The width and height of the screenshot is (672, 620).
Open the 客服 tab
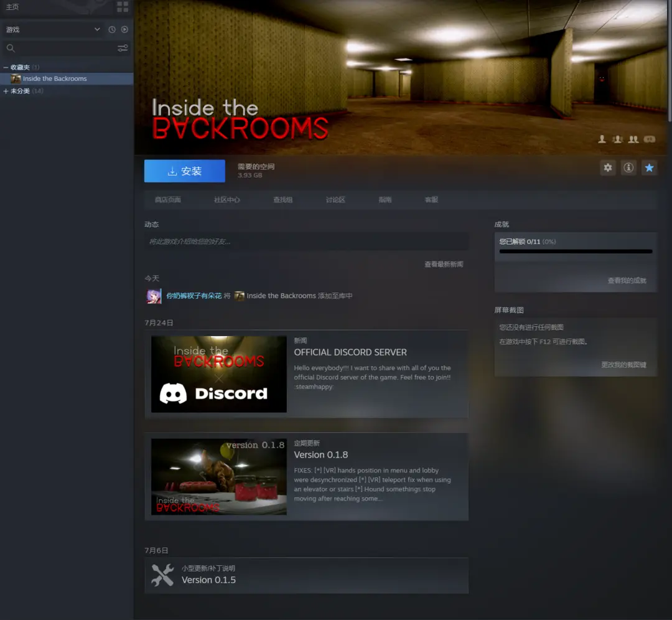431,200
